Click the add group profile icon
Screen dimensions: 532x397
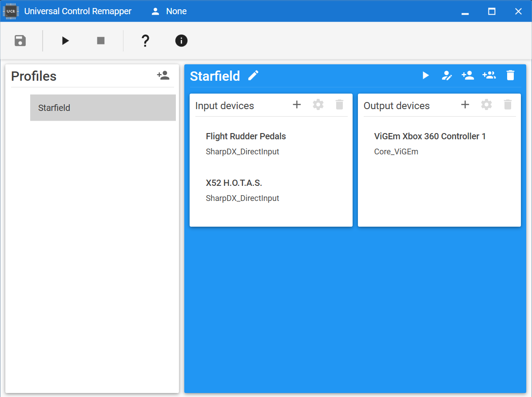[489, 75]
